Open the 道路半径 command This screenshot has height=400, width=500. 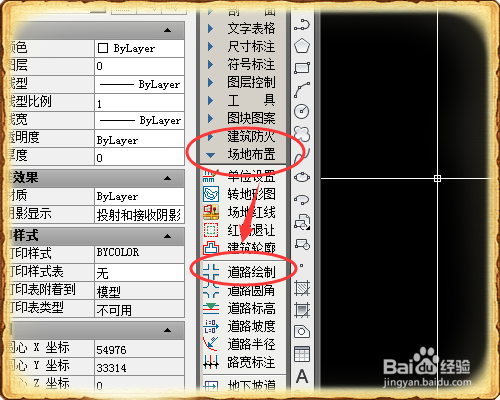pos(251,344)
